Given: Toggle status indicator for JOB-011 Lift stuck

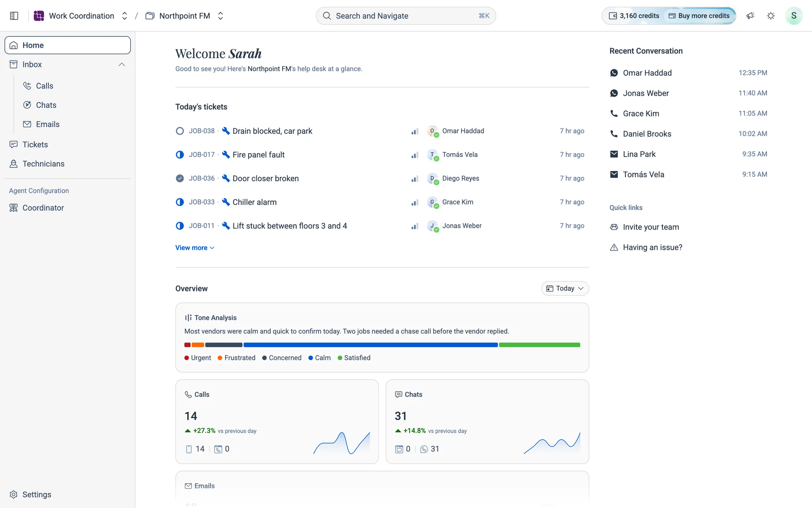Looking at the screenshot, I should [x=180, y=226].
